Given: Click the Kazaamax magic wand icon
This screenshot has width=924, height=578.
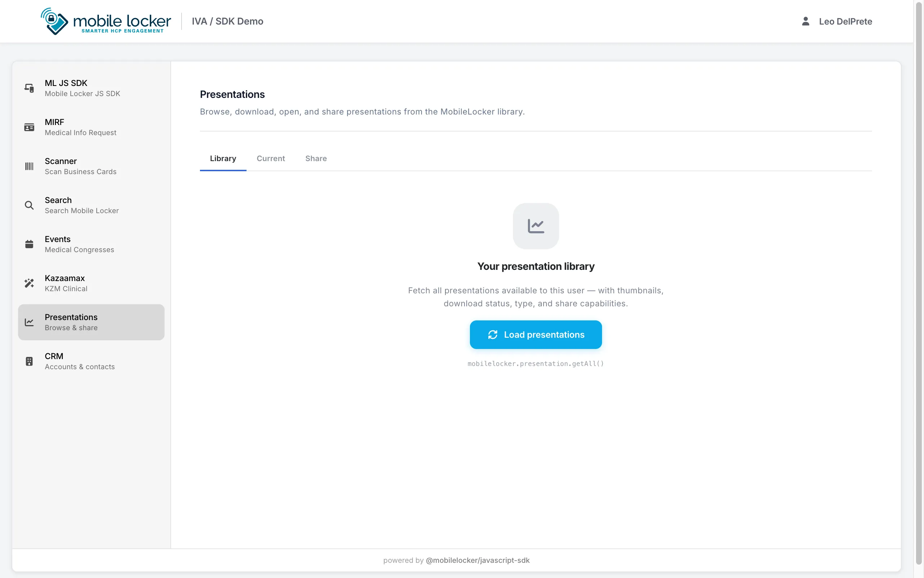Looking at the screenshot, I should pos(29,283).
